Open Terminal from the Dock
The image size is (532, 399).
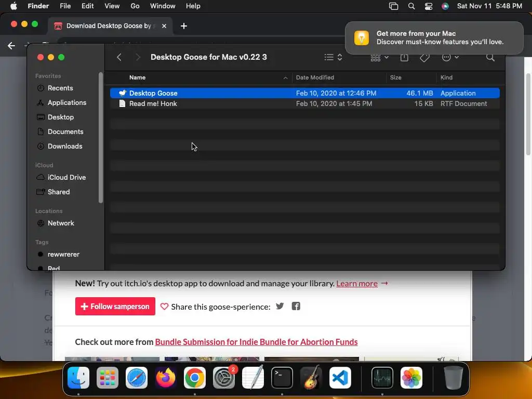point(282,378)
